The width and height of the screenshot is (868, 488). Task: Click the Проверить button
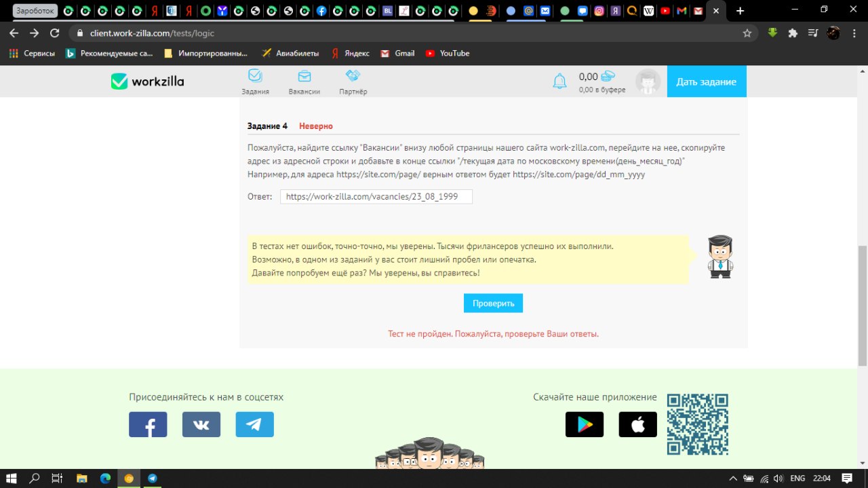coord(493,303)
